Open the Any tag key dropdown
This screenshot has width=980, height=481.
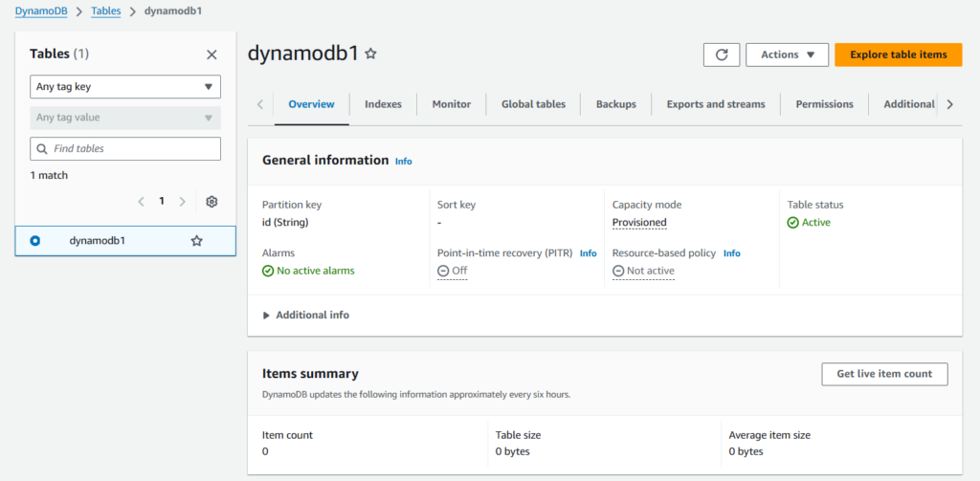pyautogui.click(x=125, y=87)
